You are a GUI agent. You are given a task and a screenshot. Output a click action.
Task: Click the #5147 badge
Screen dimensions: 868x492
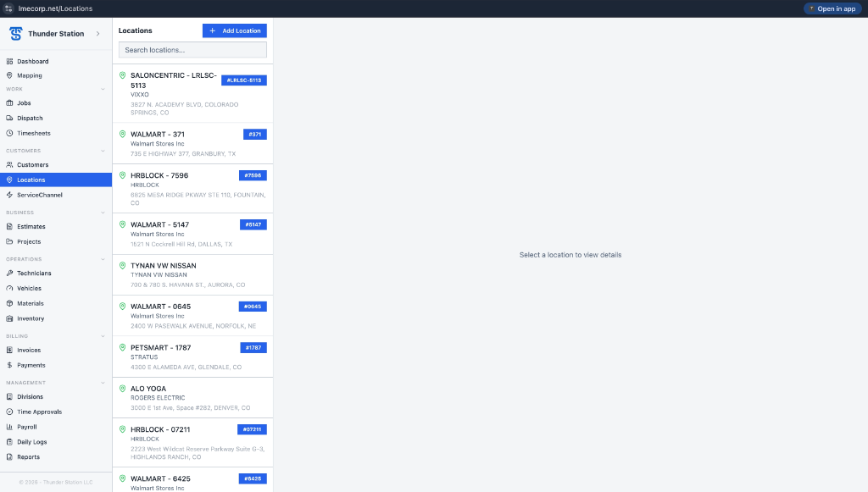(x=253, y=224)
